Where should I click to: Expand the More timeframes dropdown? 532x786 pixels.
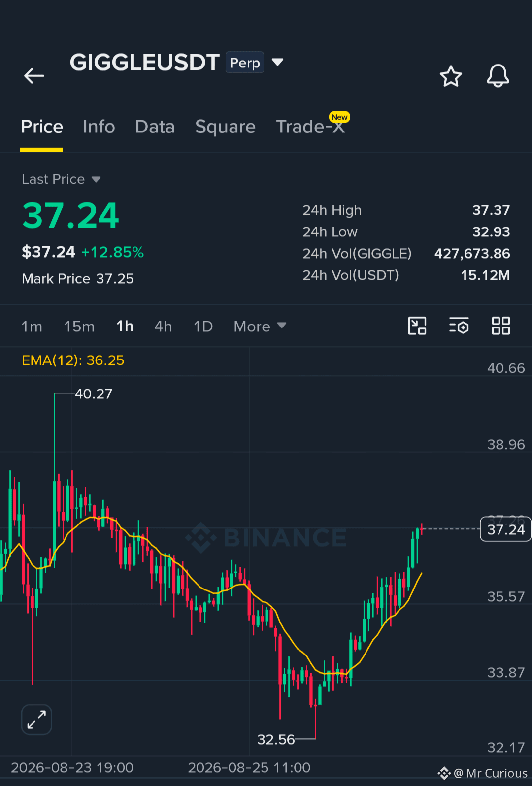(x=260, y=326)
